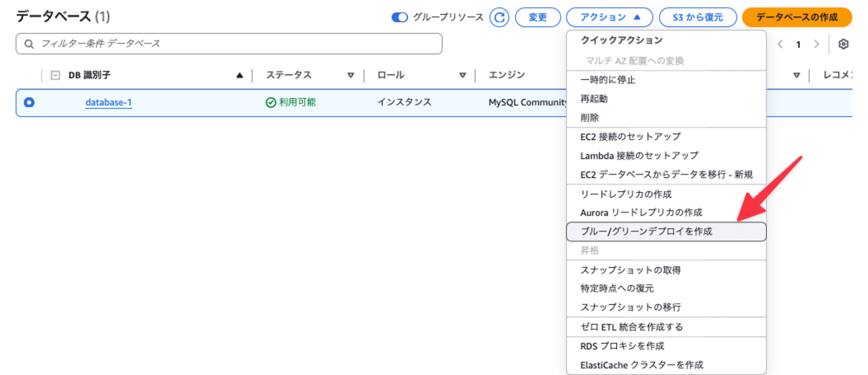868x375 pixels.
Task: Sort ascending by DB 識別子 arrow
Action: tap(239, 75)
